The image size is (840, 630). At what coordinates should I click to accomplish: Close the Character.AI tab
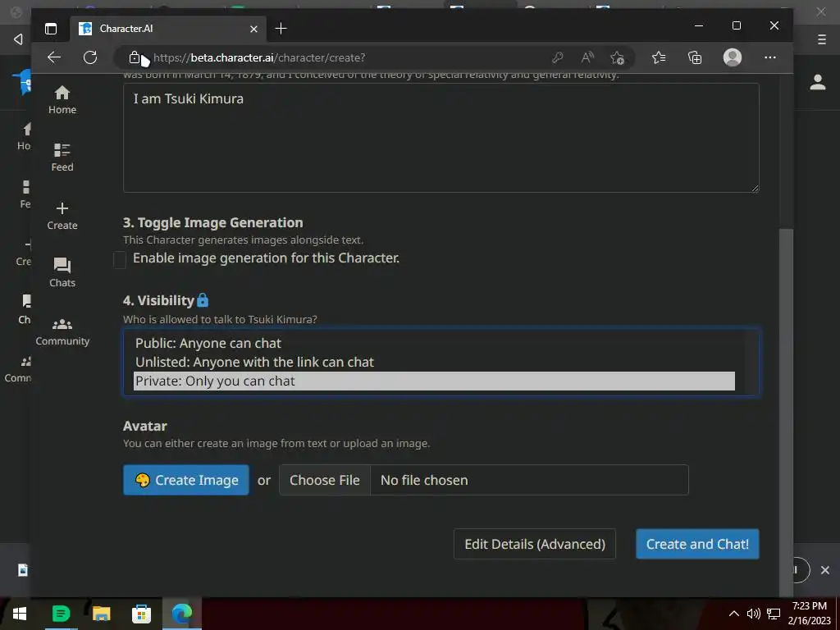(x=254, y=29)
